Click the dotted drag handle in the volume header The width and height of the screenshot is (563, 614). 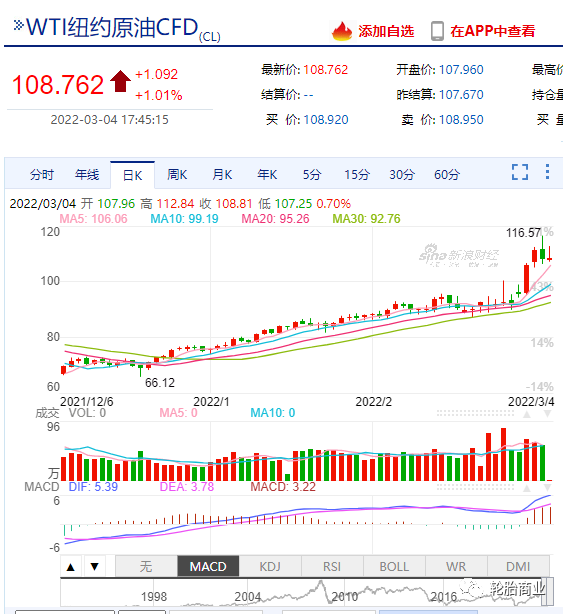[475, 414]
